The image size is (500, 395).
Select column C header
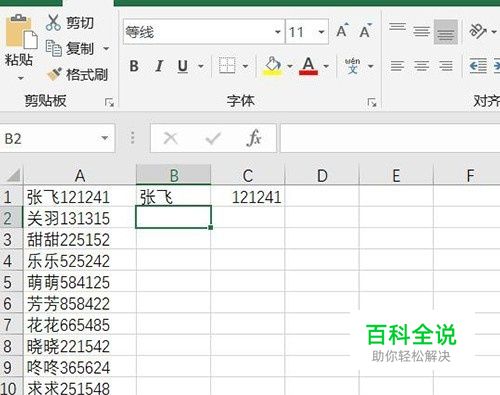click(x=248, y=175)
